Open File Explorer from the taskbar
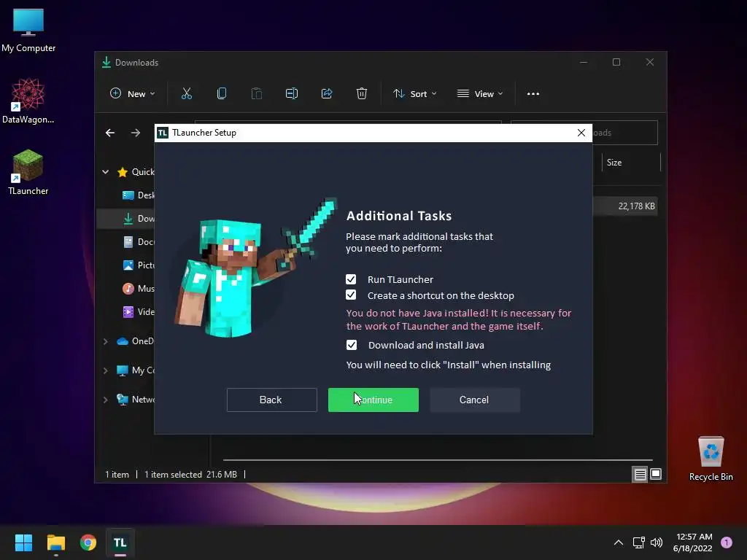 tap(55, 542)
